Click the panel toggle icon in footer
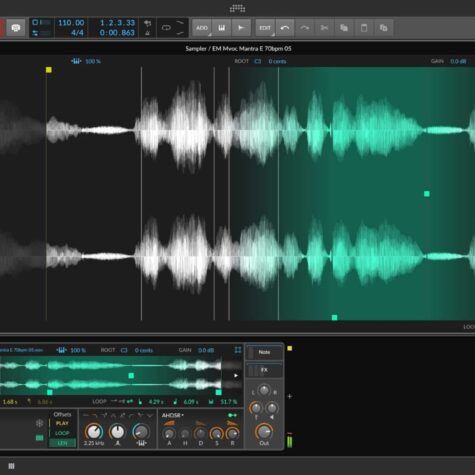This screenshot has height=475, width=475. coord(11,466)
